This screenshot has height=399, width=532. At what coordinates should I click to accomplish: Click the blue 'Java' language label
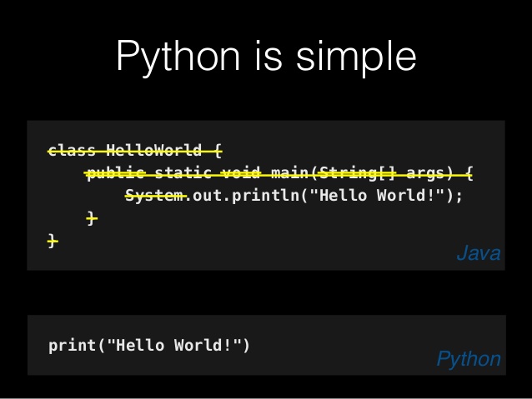[479, 253]
